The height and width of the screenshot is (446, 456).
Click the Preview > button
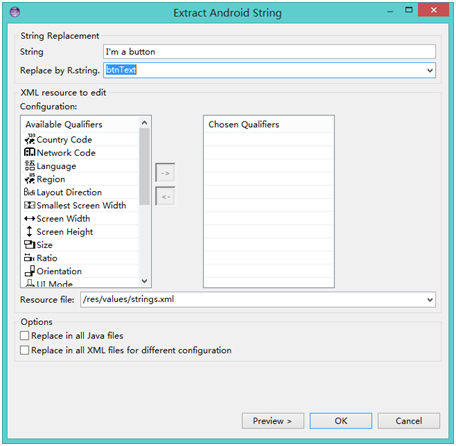(273, 421)
